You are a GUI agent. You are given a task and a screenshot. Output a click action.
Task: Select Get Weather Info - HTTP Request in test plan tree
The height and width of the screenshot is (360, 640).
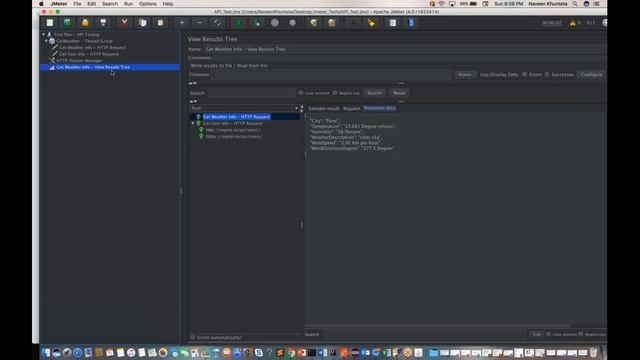(x=92, y=48)
